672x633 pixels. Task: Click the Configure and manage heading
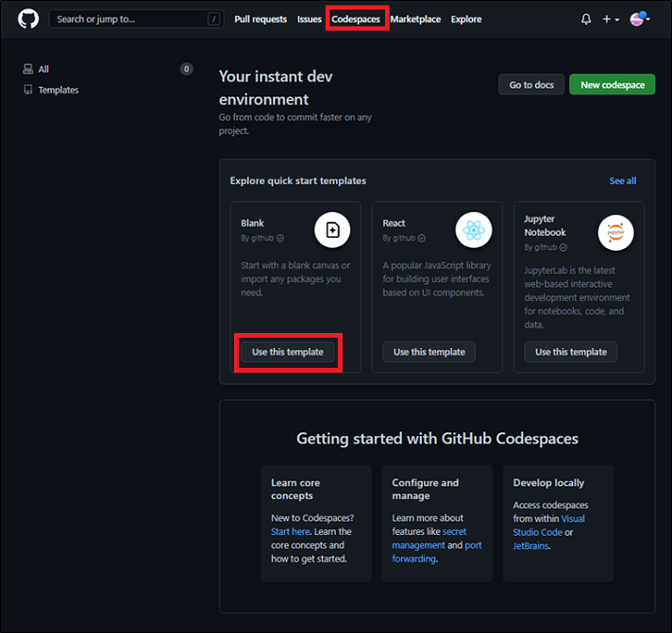tap(425, 489)
